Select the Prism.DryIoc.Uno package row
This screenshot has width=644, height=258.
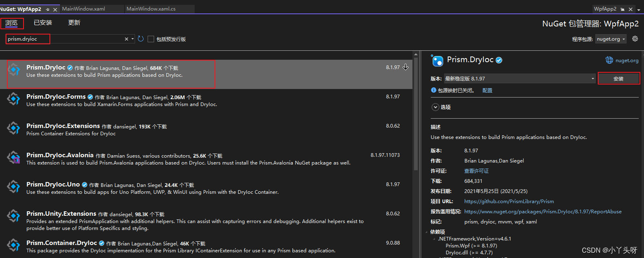206,191
